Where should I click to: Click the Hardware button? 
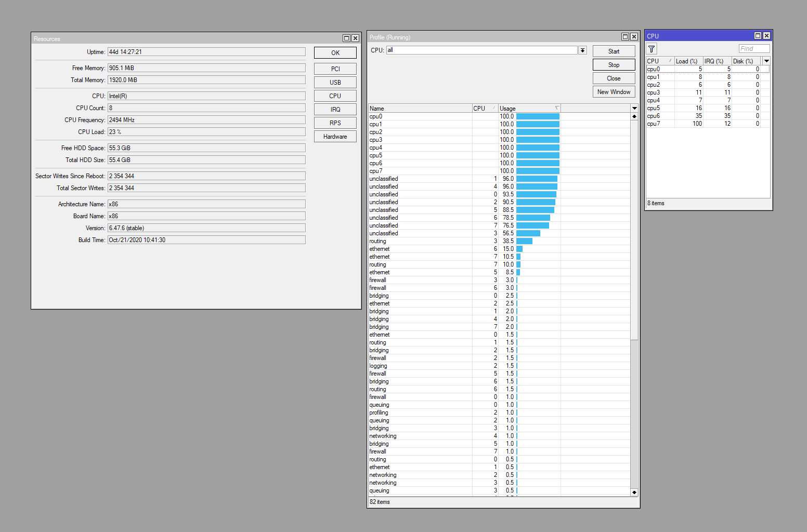(335, 137)
